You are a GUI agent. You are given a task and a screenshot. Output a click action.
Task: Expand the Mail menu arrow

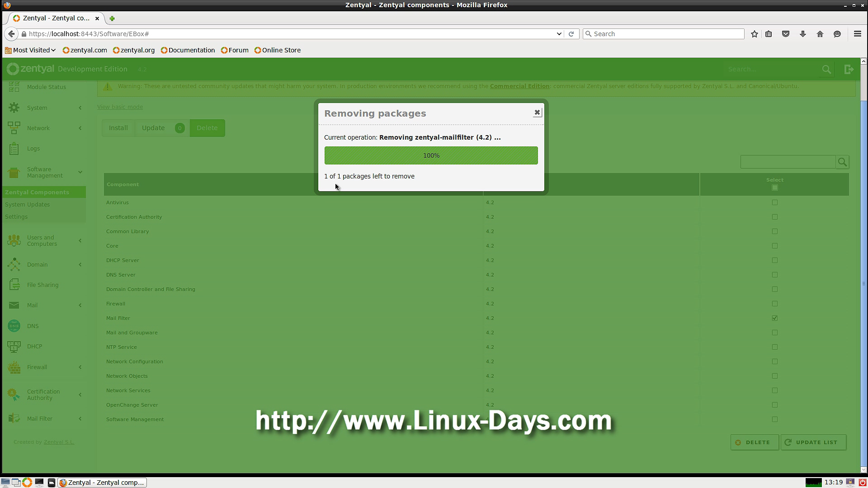tap(80, 305)
